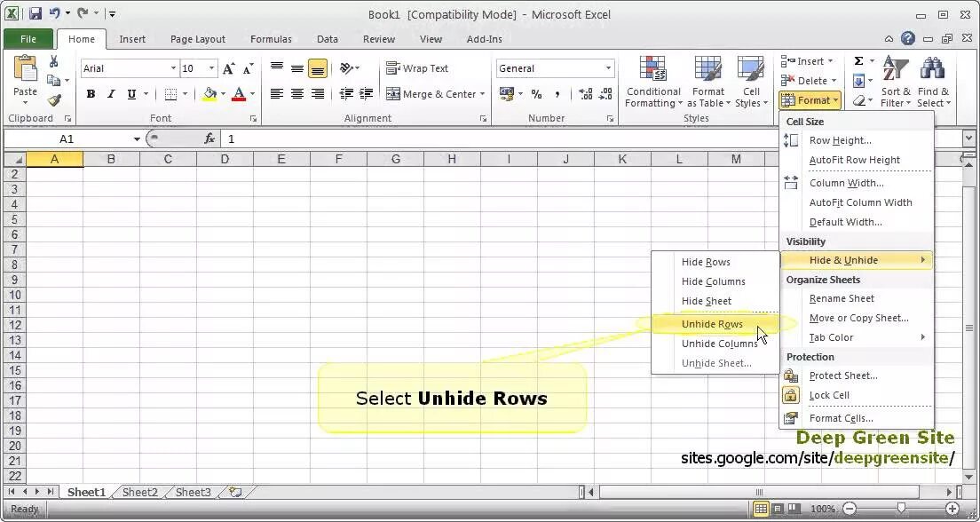The width and height of the screenshot is (980, 522).
Task: Switch to Normal view in status bar
Action: 761,509
